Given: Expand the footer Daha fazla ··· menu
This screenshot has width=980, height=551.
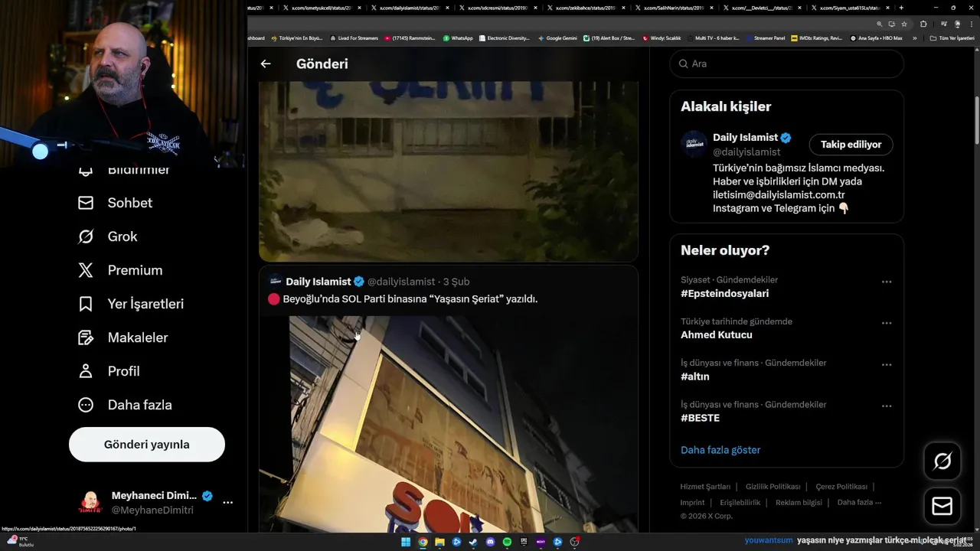Looking at the screenshot, I should pos(859,503).
